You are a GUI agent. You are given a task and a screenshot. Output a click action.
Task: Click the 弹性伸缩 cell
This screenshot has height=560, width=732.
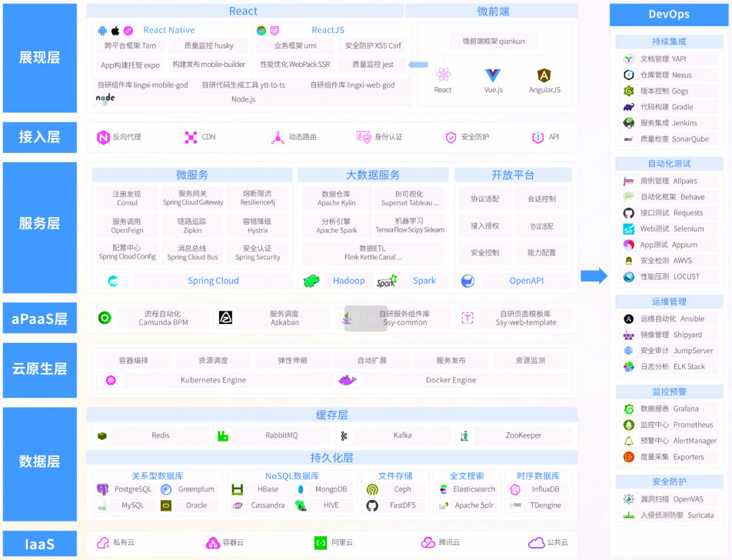(292, 361)
